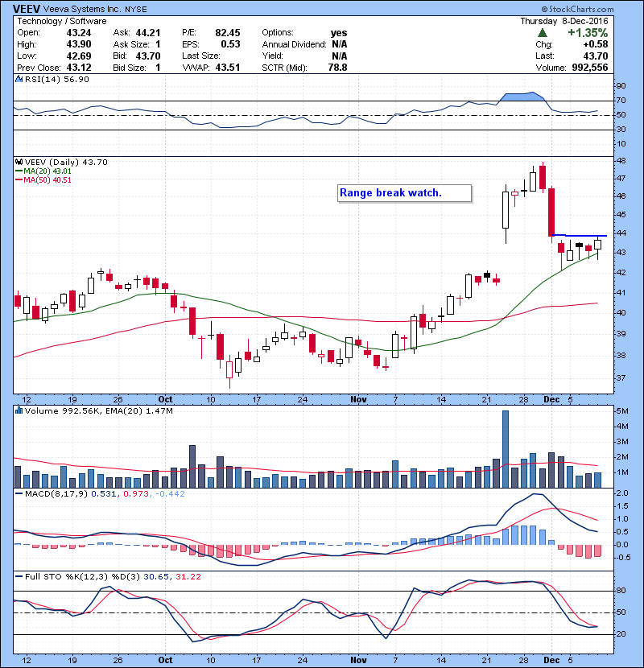Viewport: 644px width, 668px height.
Task: Click the 'Yield:' label
Action: pos(273,56)
